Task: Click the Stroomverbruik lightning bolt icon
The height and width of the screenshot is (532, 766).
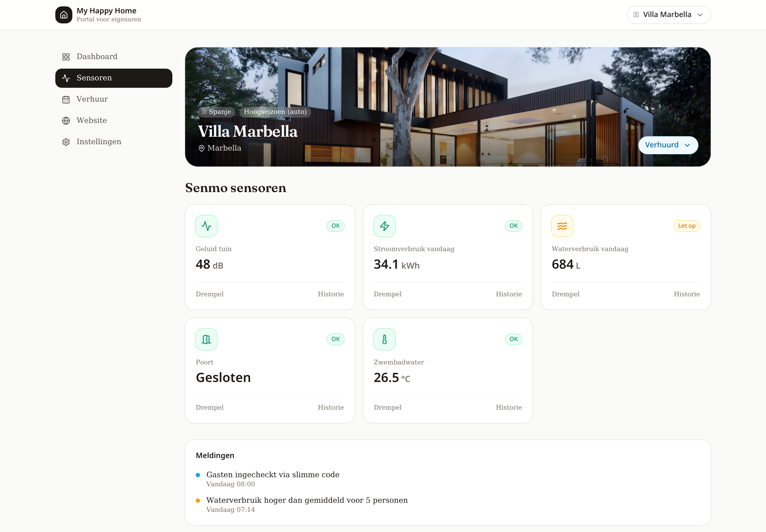Action: (384, 226)
